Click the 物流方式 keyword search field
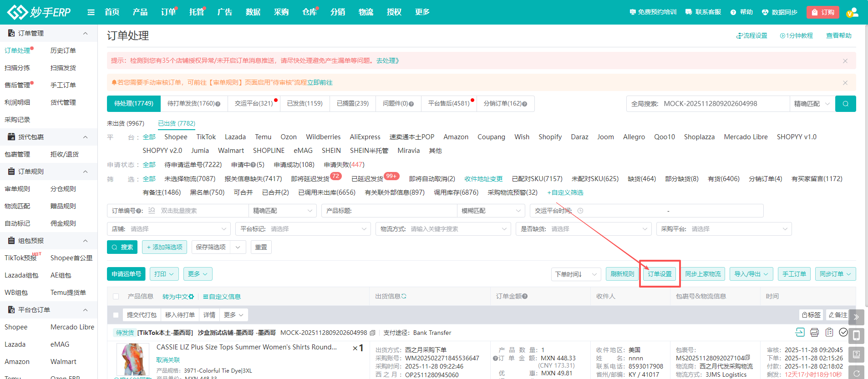 (443, 229)
